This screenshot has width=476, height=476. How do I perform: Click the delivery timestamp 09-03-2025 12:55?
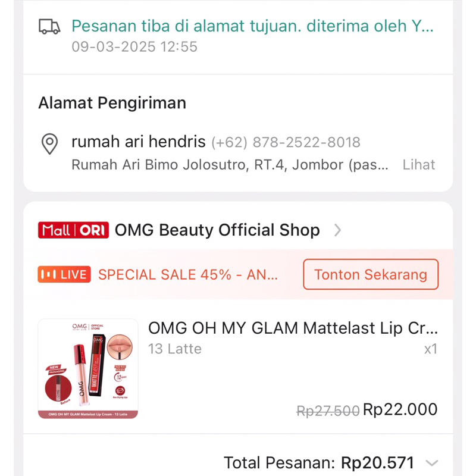[134, 46]
